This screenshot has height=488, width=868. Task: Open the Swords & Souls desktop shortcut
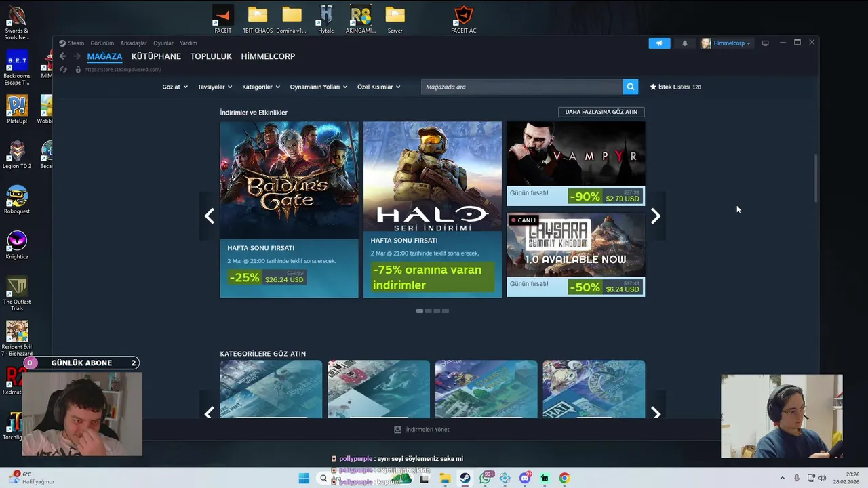[x=16, y=24]
